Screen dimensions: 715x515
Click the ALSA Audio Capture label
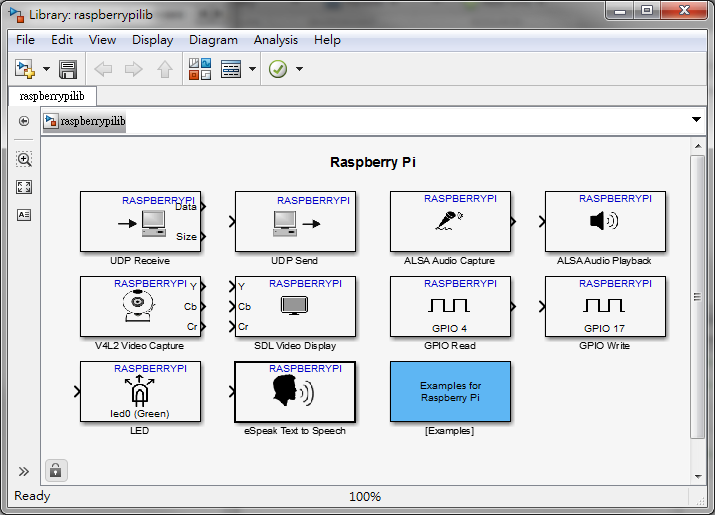click(x=449, y=261)
